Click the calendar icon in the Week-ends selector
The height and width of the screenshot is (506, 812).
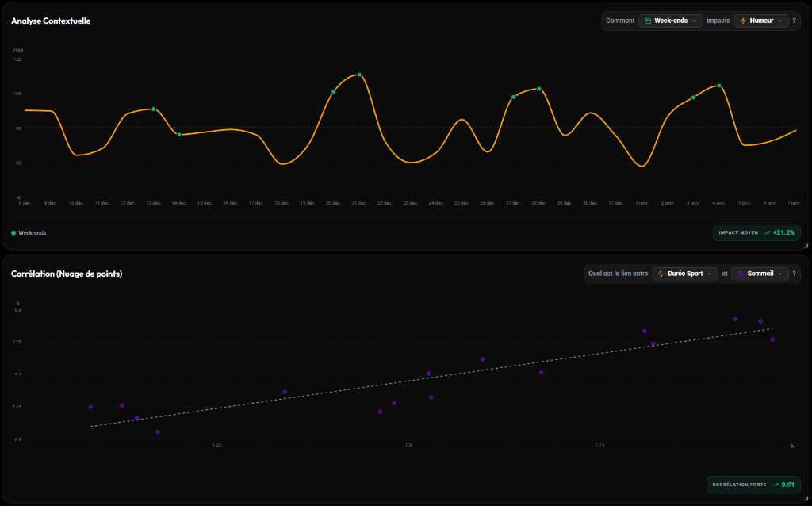point(649,20)
